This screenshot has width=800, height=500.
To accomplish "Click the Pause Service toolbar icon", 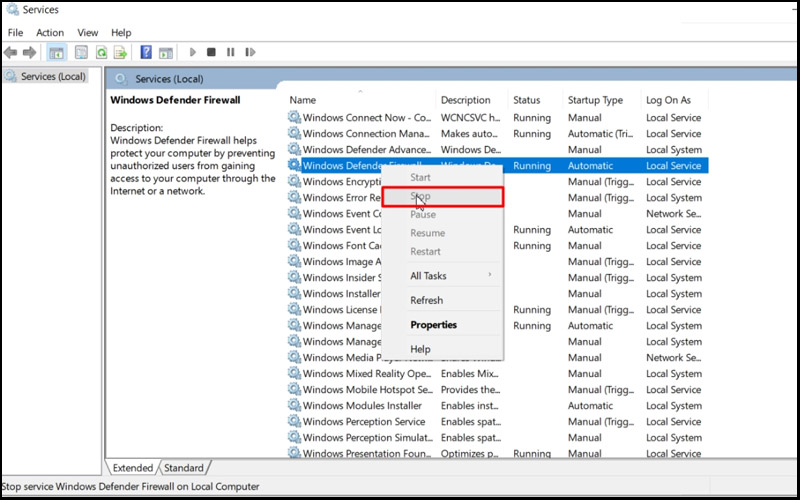I will pos(231,52).
